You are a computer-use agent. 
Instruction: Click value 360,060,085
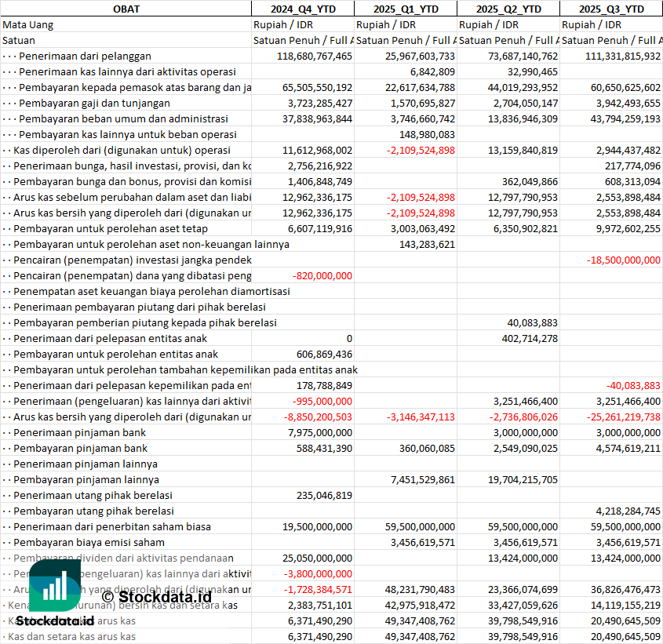tap(427, 447)
